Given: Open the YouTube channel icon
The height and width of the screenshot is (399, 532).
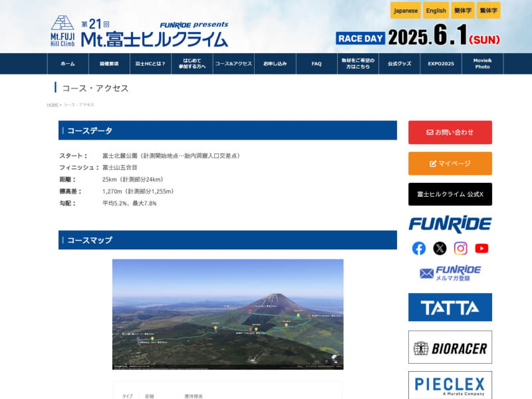Looking at the screenshot, I should tap(481, 249).
